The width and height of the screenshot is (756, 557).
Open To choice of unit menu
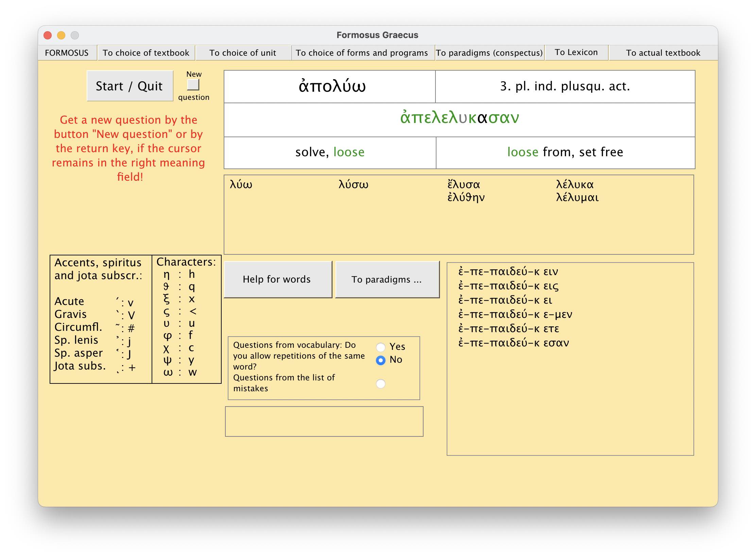[243, 53]
